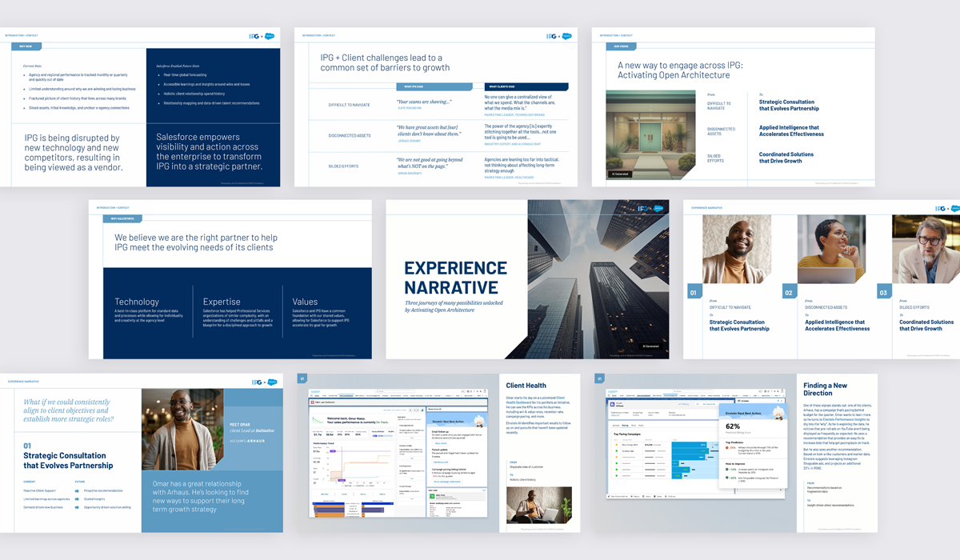Click the 01 badge on the Client Health slide

[x=302, y=378]
